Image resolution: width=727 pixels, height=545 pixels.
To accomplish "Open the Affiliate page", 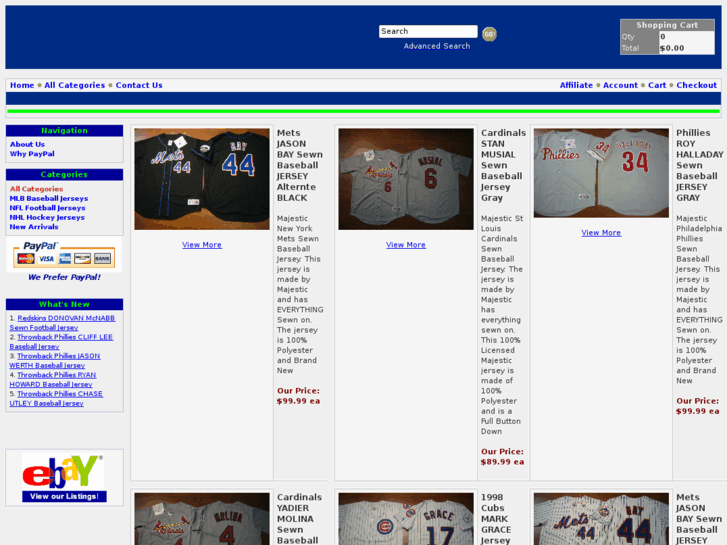I will coord(576,85).
